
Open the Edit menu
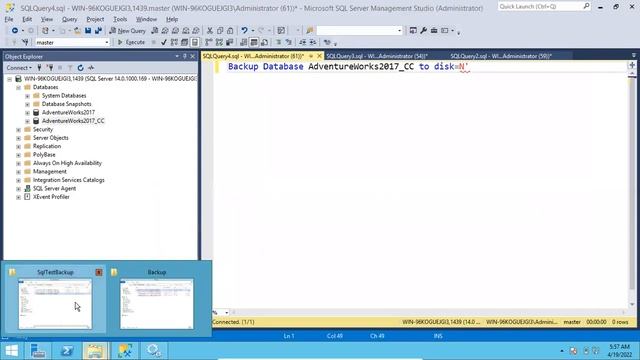pos(27,19)
